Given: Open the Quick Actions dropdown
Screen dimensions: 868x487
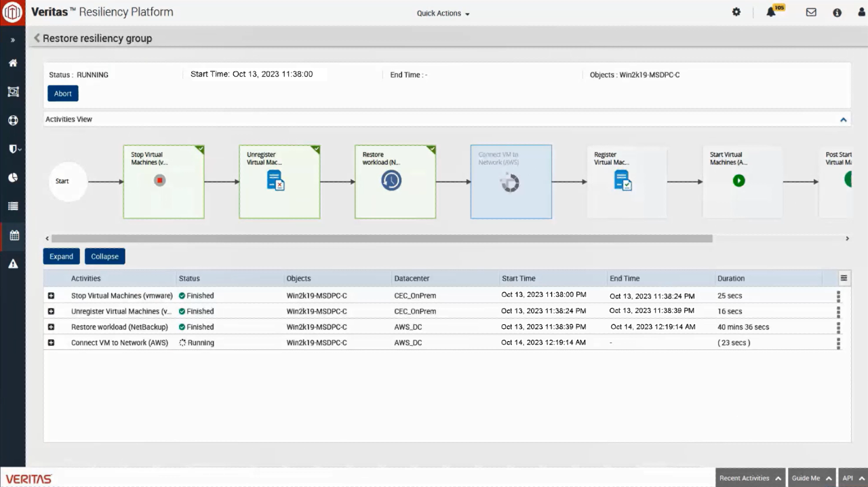Looking at the screenshot, I should [443, 14].
